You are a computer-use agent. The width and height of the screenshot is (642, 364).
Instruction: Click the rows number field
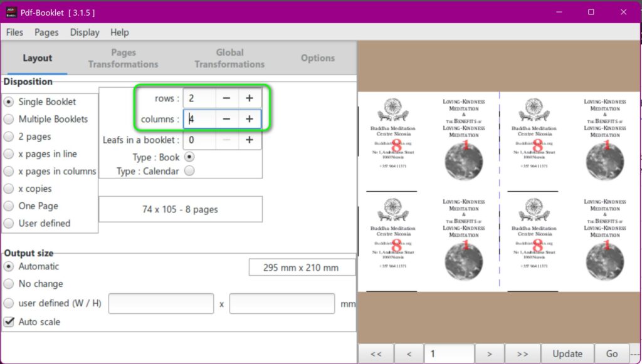pos(199,98)
